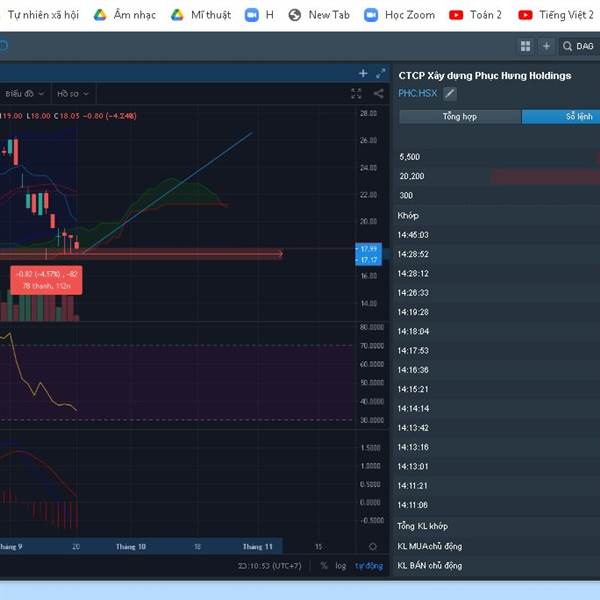Image resolution: width=600 pixels, height=600 pixels.
Task: Select the 14:14:14 trade row
Action: click(x=497, y=409)
